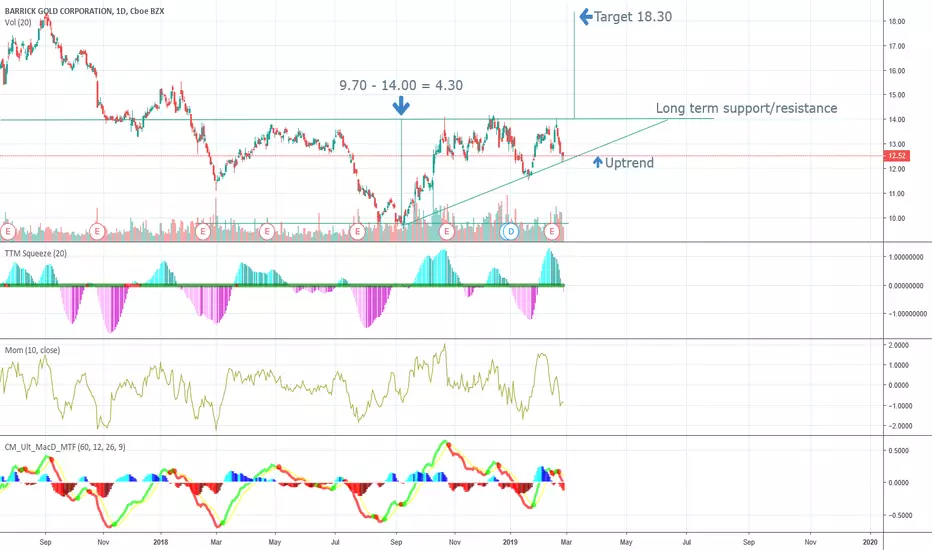Click the -0.5000 MACD scale value

coord(899,516)
